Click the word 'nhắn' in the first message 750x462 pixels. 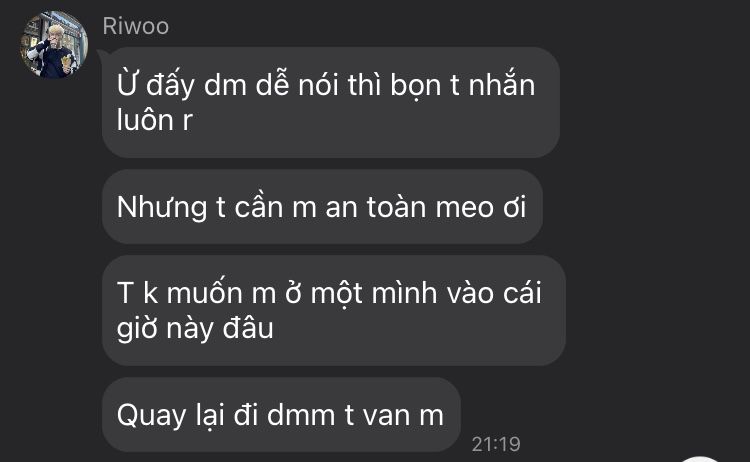pos(502,85)
